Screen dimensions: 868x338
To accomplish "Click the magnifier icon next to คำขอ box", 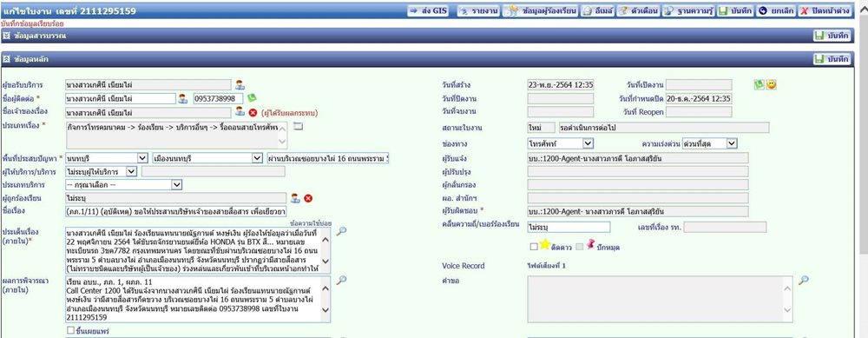I will [803, 281].
